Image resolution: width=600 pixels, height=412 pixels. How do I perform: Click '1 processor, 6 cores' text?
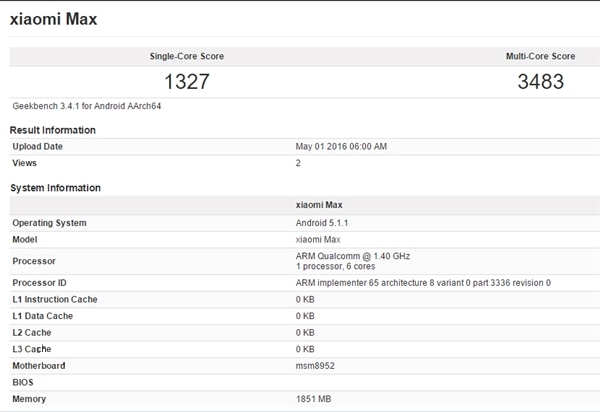click(335, 266)
